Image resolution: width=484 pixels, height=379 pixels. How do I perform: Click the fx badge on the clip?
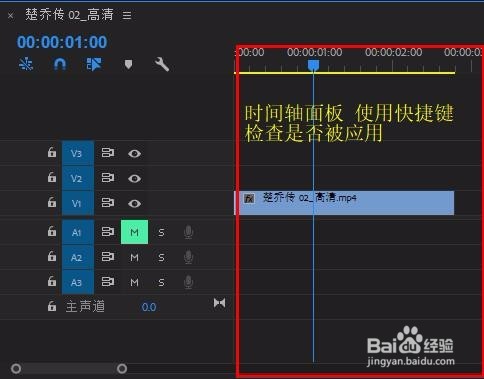(249, 199)
